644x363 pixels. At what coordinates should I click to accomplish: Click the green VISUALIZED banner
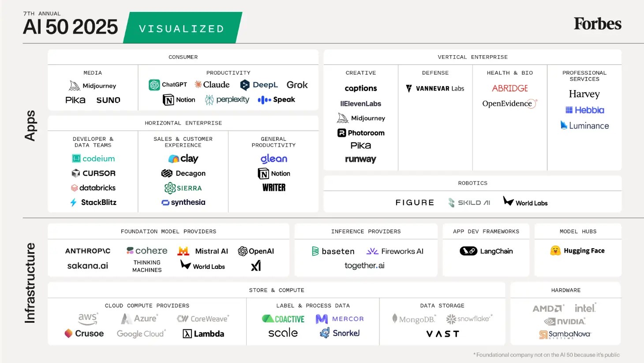pyautogui.click(x=183, y=28)
